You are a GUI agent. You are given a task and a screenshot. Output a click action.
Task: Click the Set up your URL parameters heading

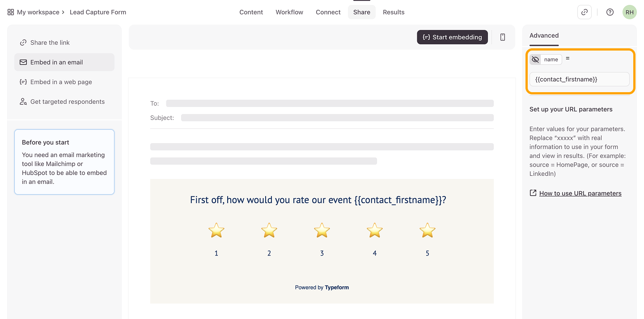(x=571, y=109)
